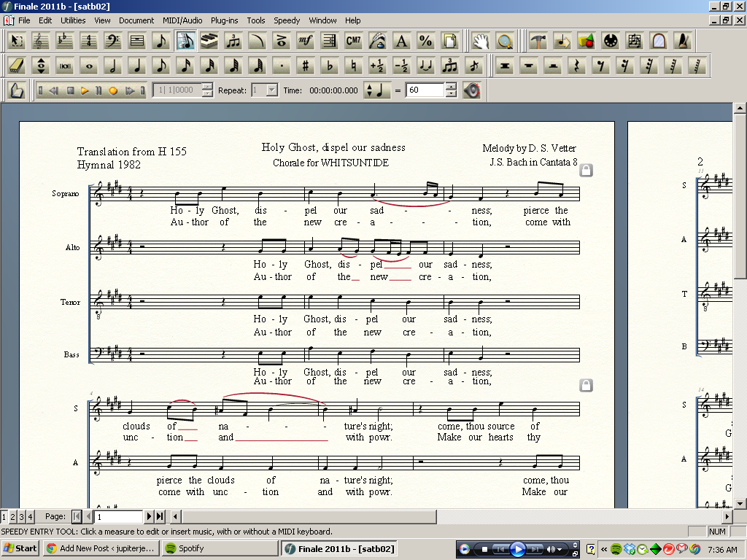The image size is (747, 560).
Task: Open the Utilities menu
Action: (73, 20)
